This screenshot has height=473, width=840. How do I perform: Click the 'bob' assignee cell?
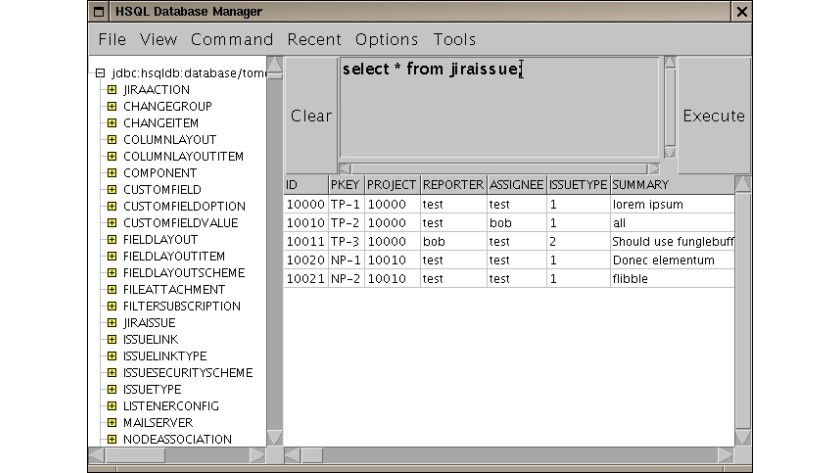pos(516,223)
